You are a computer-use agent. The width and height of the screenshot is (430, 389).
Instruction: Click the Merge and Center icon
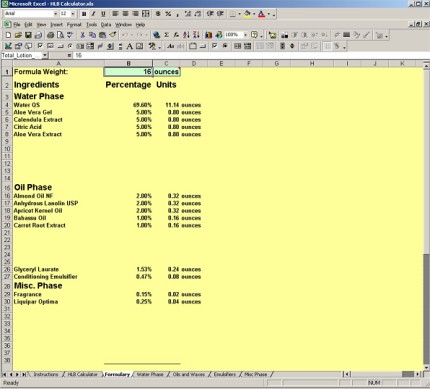pos(146,14)
